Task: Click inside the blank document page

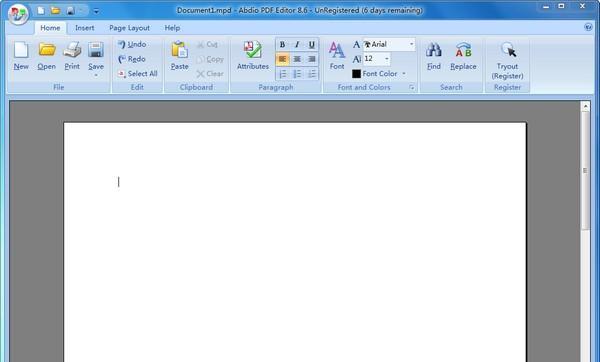Action: tap(295, 242)
